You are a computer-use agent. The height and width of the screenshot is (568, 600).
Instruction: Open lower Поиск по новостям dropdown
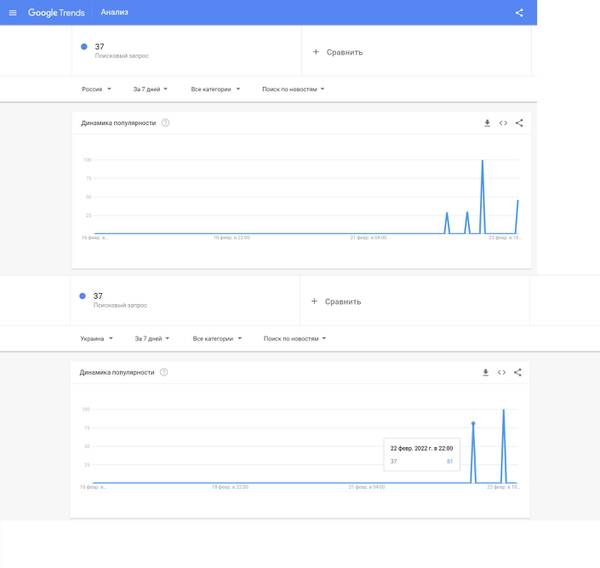click(295, 339)
